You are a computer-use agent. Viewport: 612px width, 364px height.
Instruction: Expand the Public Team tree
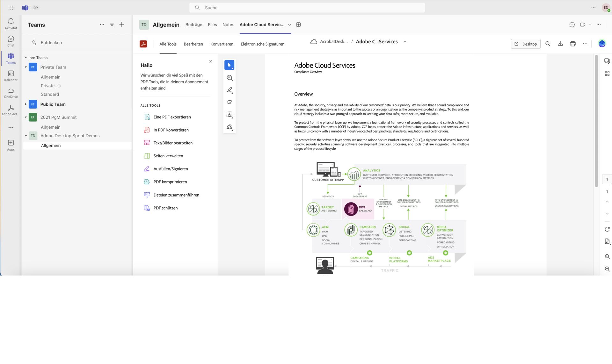[x=26, y=104]
